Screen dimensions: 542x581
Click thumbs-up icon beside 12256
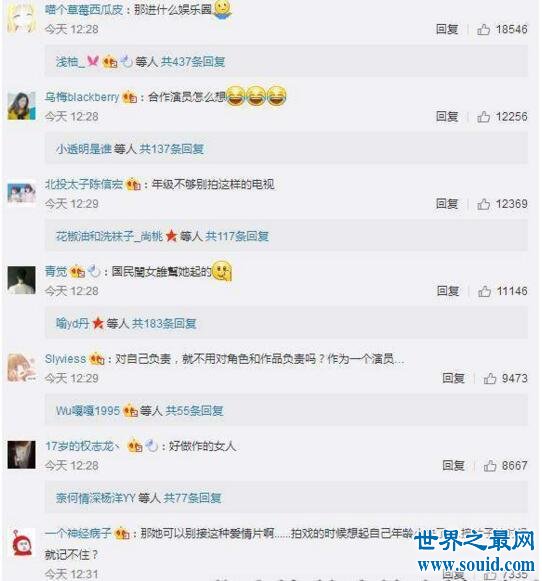(483, 117)
